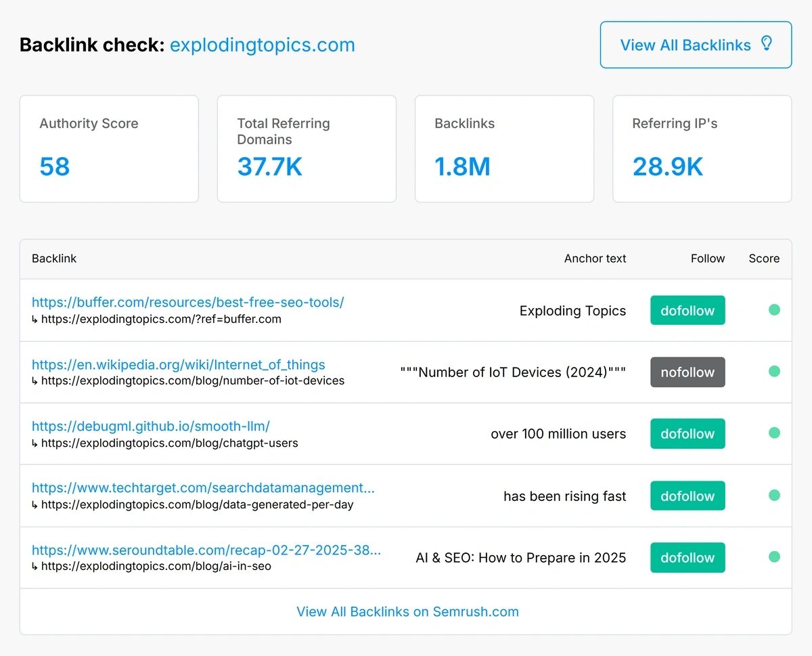Screen dimensions: 812x656
Task: Click the Total Referring Domains value 37.7K
Action: (x=270, y=167)
